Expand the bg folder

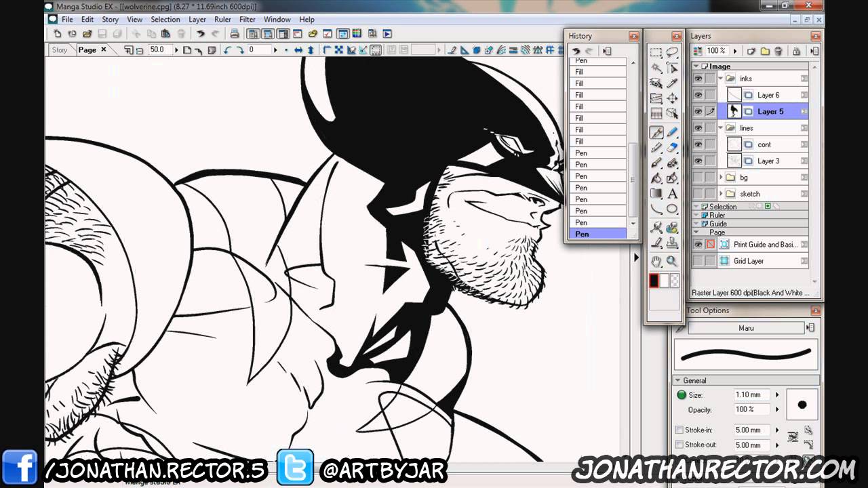721,177
